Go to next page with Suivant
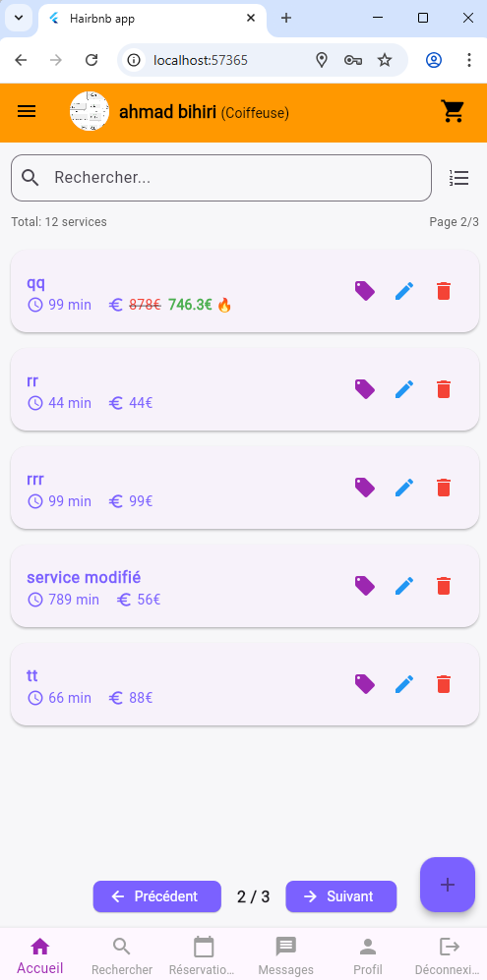 [x=341, y=896]
